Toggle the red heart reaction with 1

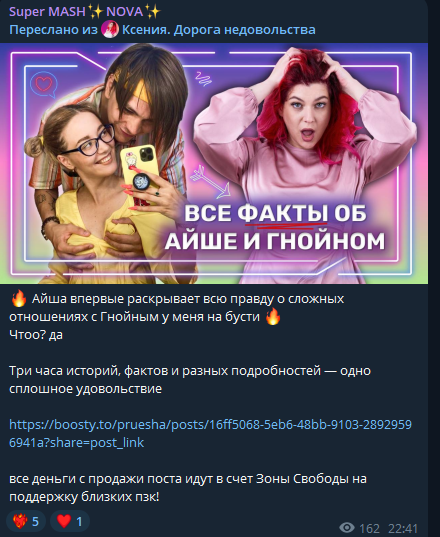(x=70, y=521)
